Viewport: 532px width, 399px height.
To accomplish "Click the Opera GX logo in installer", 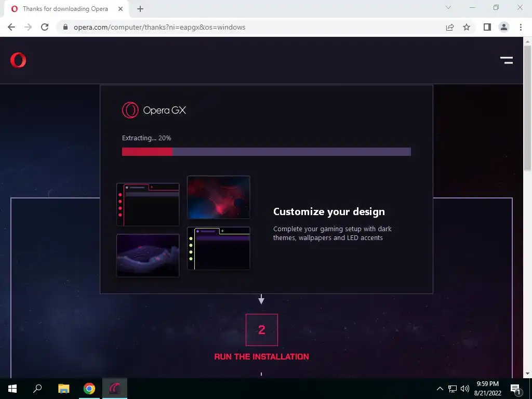I will pos(154,110).
